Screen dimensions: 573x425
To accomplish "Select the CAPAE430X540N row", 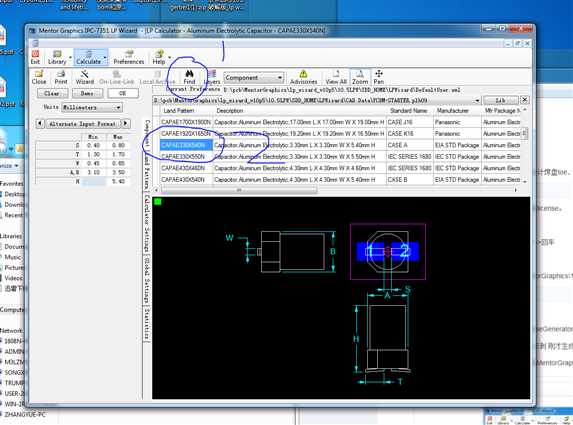I will [x=340, y=180].
